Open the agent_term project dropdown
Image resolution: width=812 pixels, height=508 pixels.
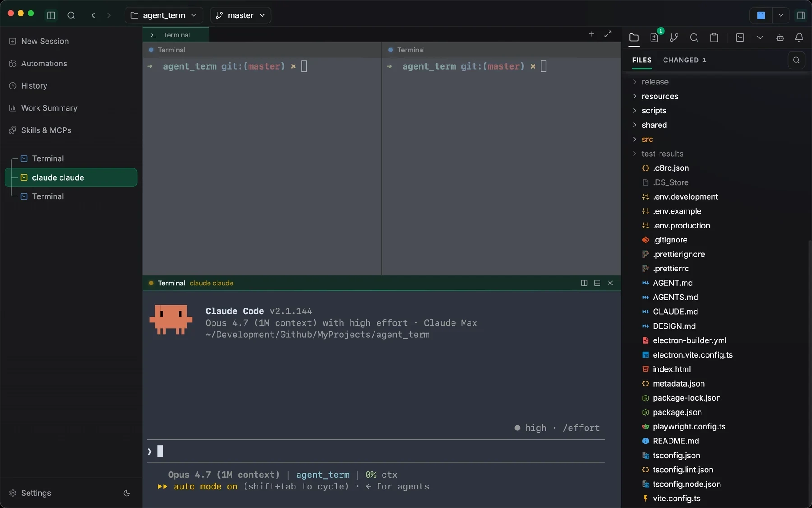[164, 15]
